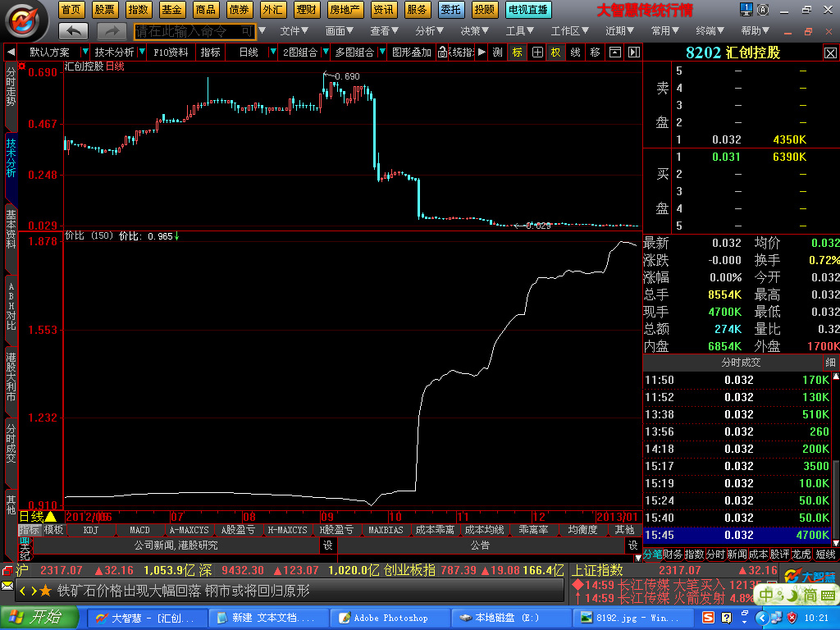Click the 线 line drawing tool
This screenshot has width=840, height=630.
575,52
